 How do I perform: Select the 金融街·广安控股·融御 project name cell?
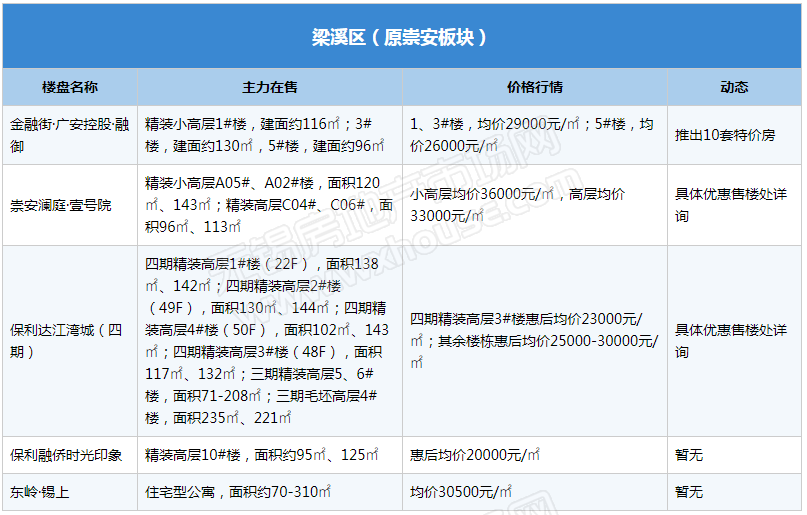70,135
